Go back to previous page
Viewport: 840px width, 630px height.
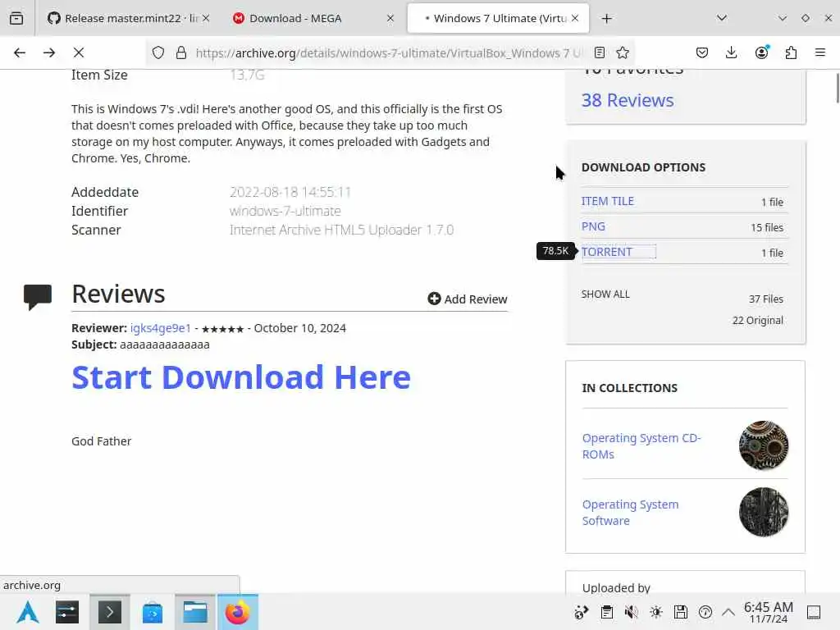[x=20, y=52]
